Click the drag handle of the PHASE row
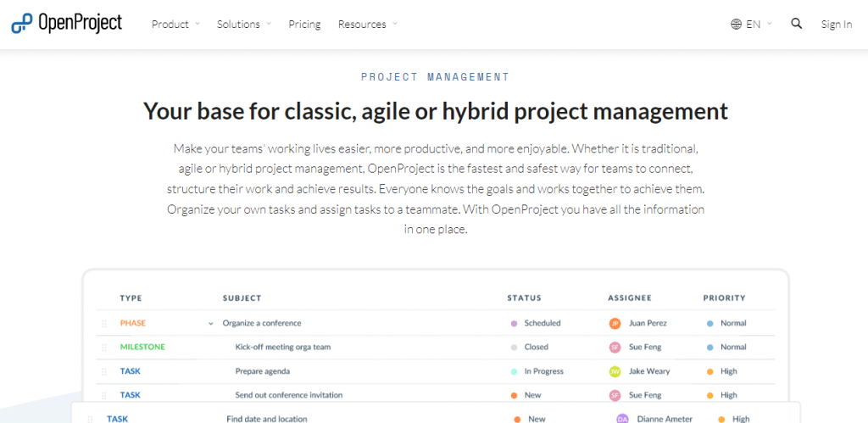Screen dimensions: 868x423 point(104,323)
